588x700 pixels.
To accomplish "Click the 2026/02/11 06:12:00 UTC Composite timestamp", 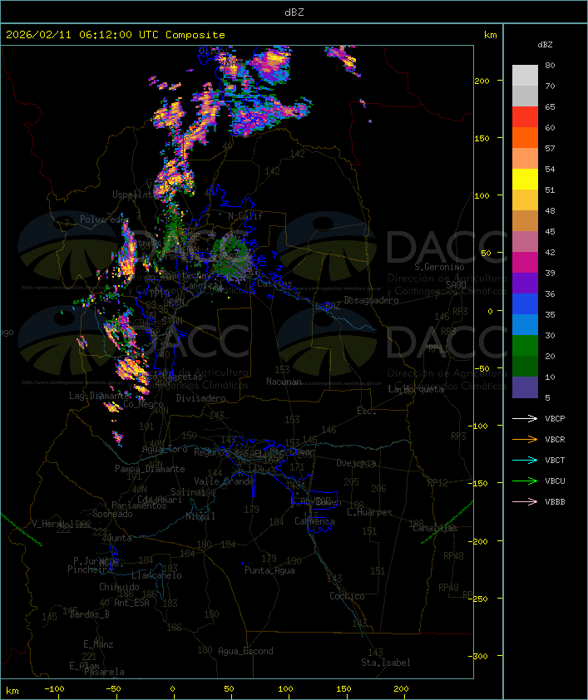I will (116, 35).
